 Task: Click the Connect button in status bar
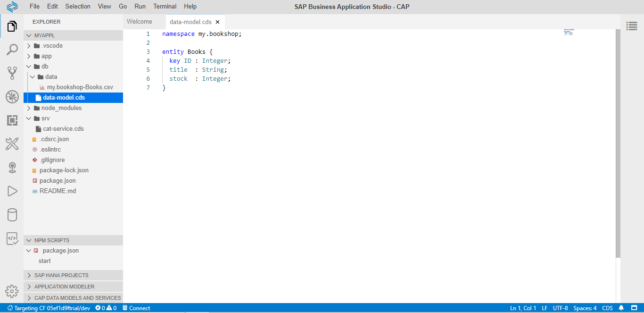pos(136,308)
